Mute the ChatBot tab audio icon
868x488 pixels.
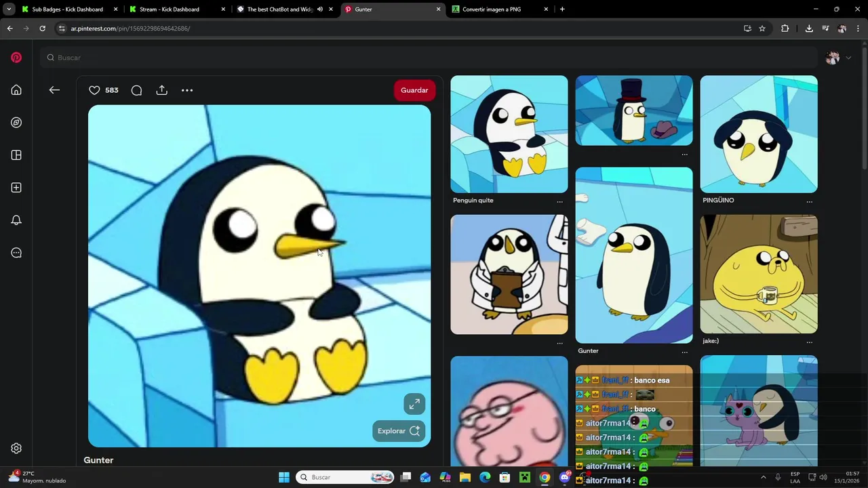pyautogui.click(x=320, y=9)
